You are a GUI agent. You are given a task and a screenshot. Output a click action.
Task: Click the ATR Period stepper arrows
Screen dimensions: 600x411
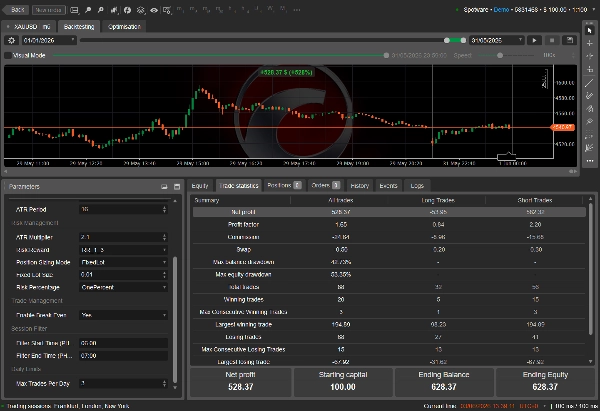pos(165,209)
